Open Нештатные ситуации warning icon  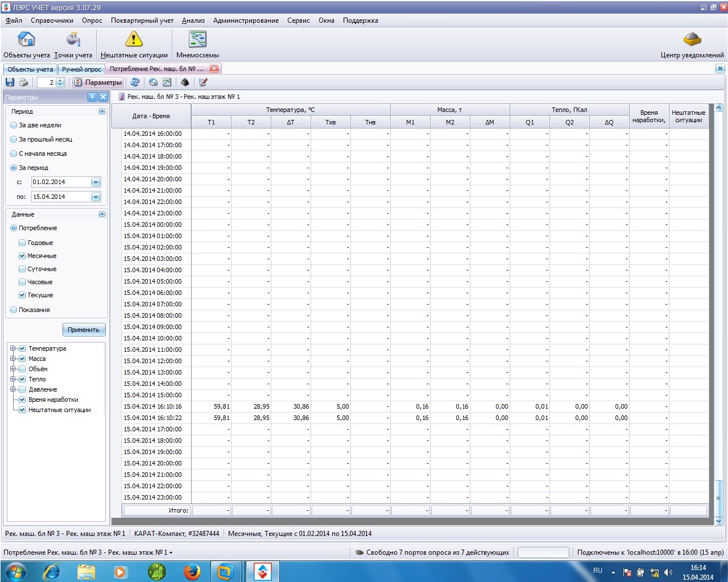point(134,45)
